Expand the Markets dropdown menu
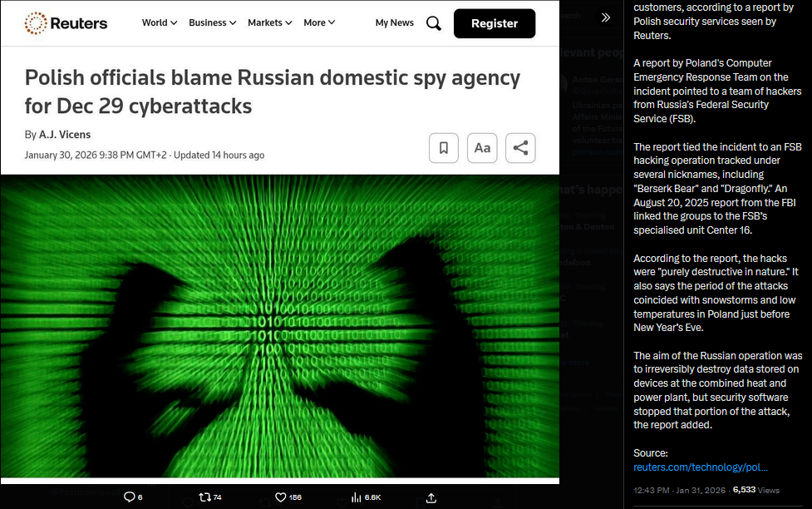Image resolution: width=812 pixels, height=509 pixels. 270,22
